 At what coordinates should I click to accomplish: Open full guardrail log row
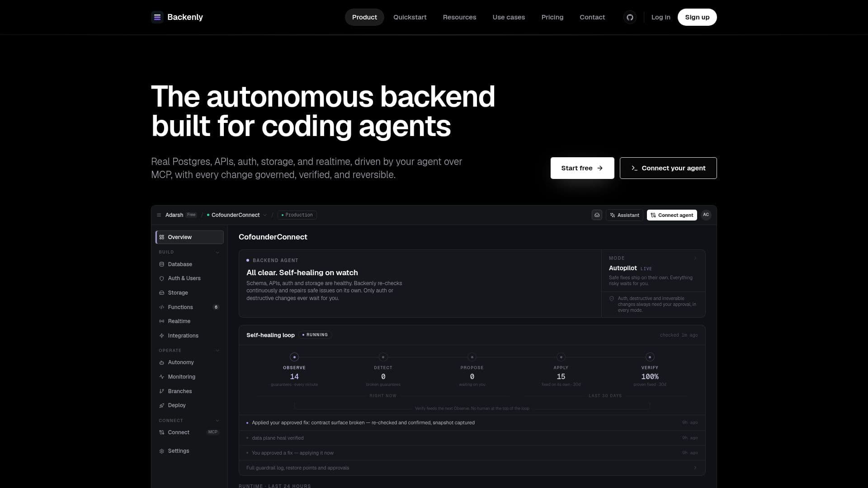point(472,468)
